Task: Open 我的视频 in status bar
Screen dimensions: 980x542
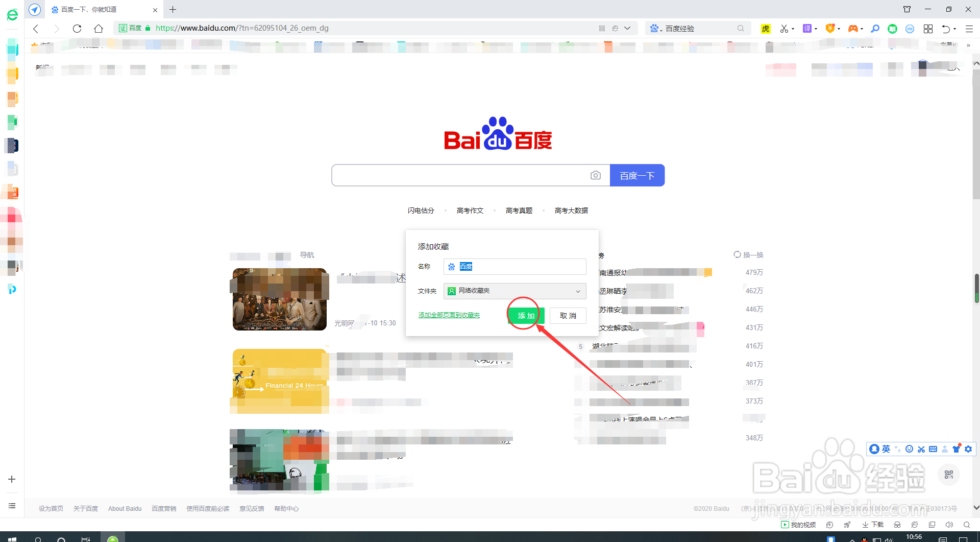Action: click(x=798, y=525)
